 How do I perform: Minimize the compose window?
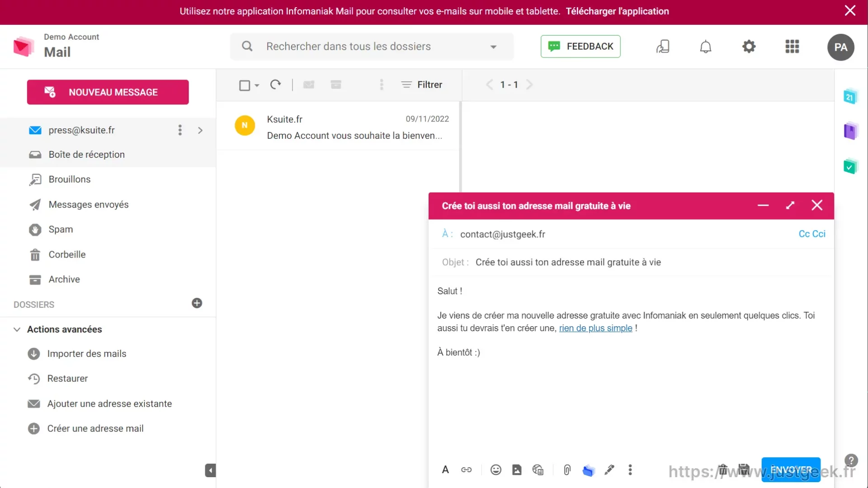tap(763, 206)
